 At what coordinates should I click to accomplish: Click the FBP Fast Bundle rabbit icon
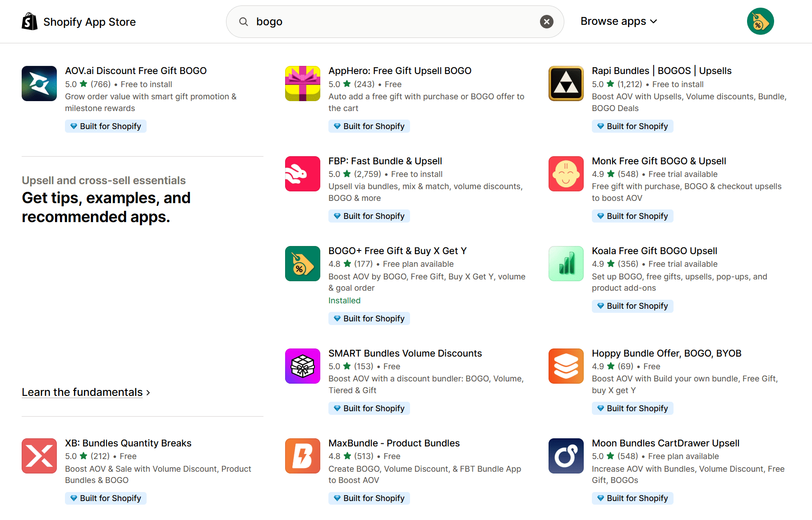(303, 174)
